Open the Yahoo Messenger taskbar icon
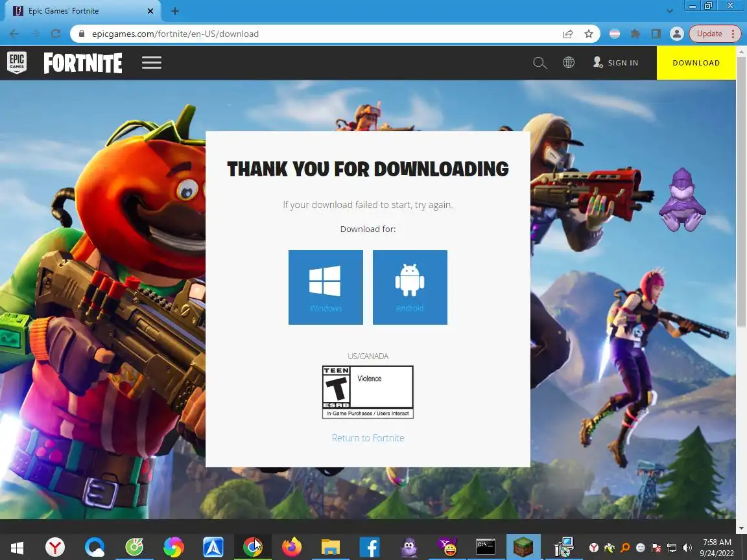Viewport: 747px width, 560px height. [448, 547]
